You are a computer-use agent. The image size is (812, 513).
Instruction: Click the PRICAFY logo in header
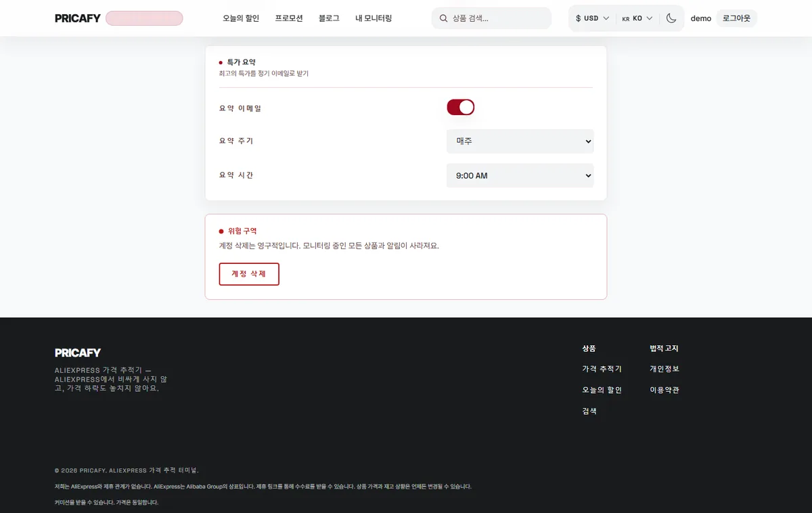(78, 18)
